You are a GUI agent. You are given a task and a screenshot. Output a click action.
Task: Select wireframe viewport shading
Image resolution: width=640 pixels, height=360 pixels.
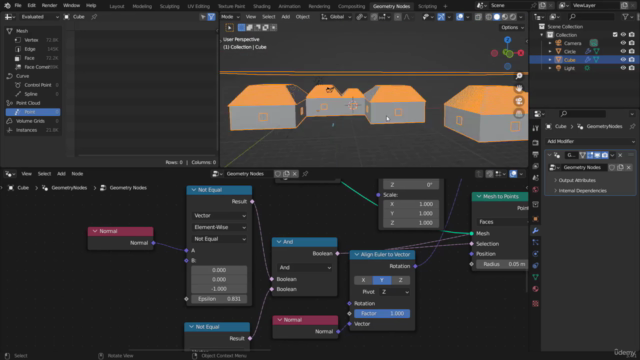[489, 17]
